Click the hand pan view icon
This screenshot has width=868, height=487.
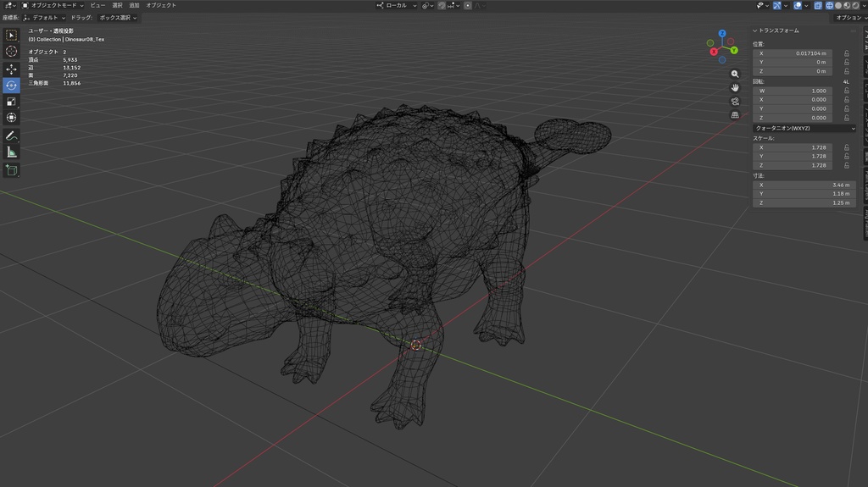coord(735,87)
